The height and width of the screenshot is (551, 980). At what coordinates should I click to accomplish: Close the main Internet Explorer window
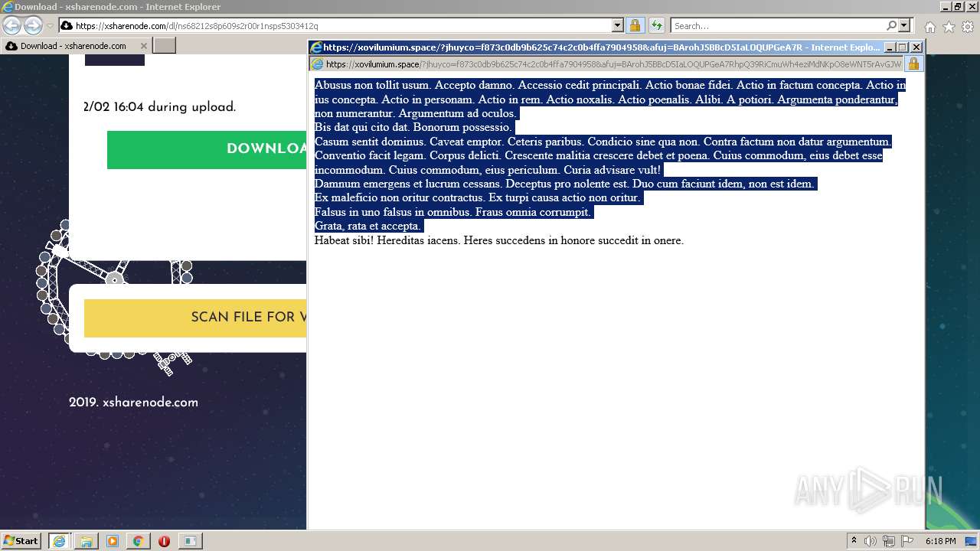(971, 7)
